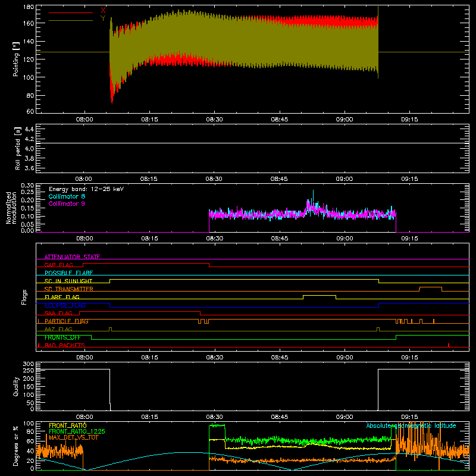Image resolution: width=476 pixels, height=476 pixels.
Task: Click the olive Y legend line
Action: 71,21
